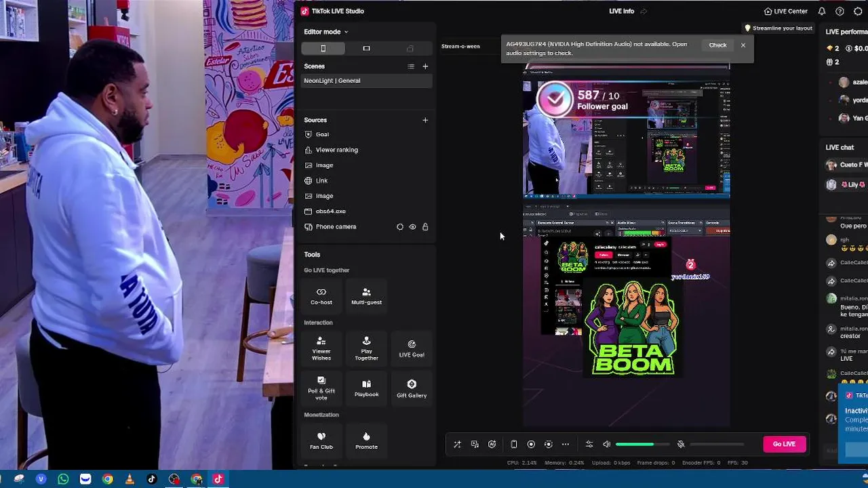The image size is (868, 488).
Task: Start recording with the record icon
Action: (531, 445)
